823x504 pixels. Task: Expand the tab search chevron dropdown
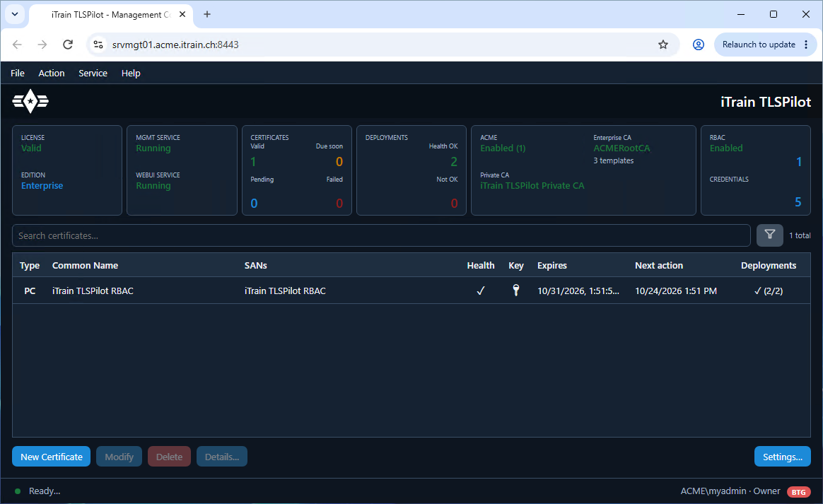click(15, 14)
